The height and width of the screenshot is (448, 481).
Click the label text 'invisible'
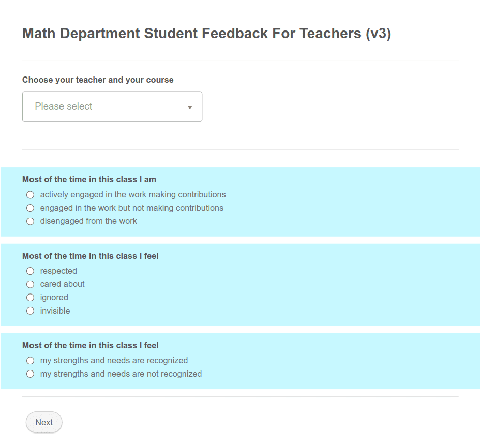pos(55,311)
